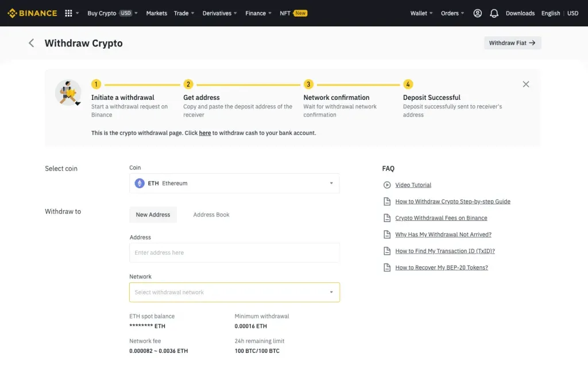Open How to Withdraw Crypto Step-by-step Guide

coord(452,201)
